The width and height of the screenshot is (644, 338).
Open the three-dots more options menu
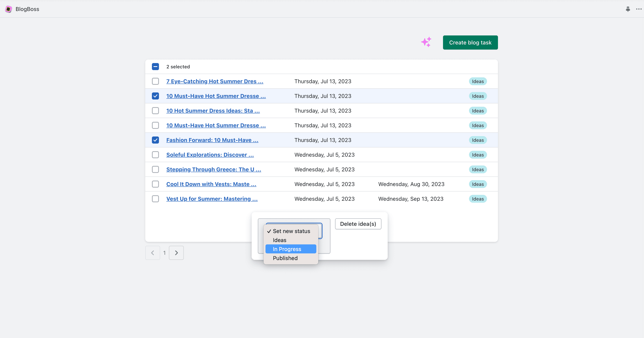click(639, 9)
